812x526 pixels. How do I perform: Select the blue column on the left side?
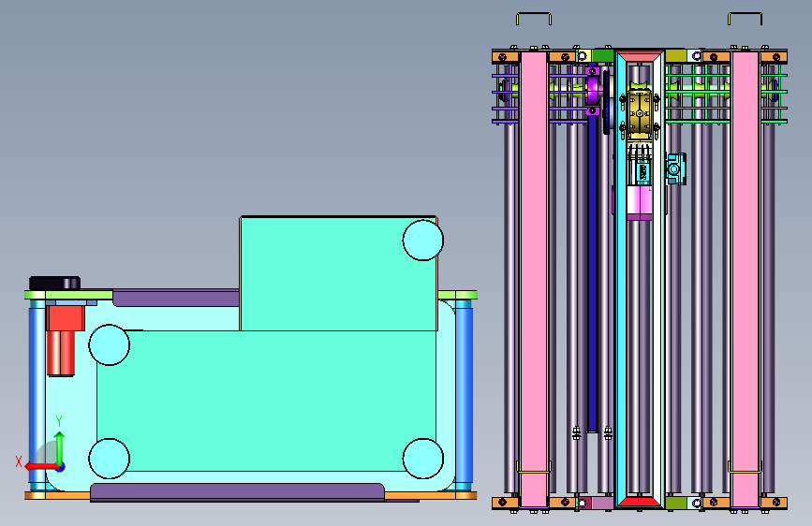point(37,395)
